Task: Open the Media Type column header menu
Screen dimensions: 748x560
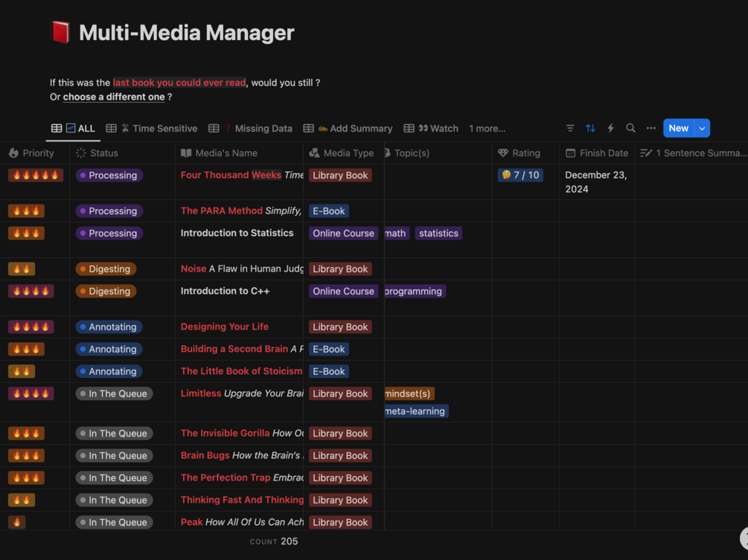Action: click(x=343, y=153)
